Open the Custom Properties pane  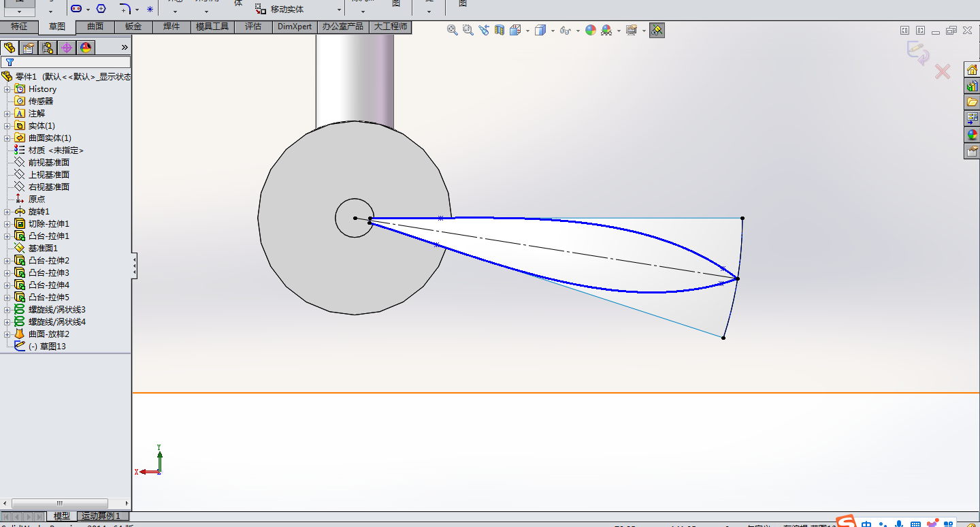click(x=972, y=151)
